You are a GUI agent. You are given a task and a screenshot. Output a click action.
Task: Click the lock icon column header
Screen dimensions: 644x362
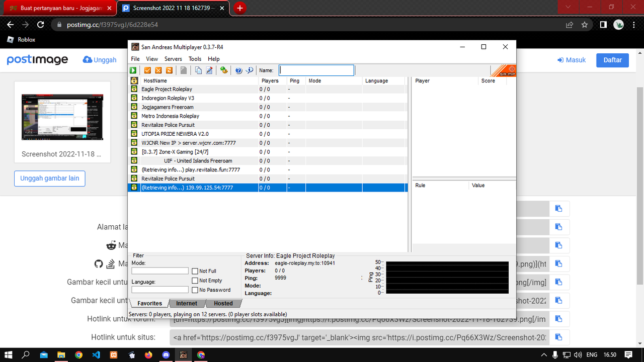coord(134,80)
